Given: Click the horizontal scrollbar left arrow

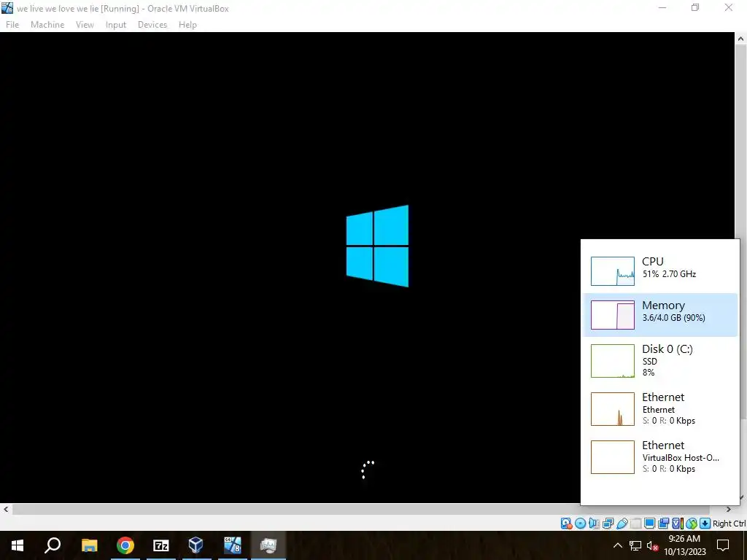Looking at the screenshot, I should point(6,510).
